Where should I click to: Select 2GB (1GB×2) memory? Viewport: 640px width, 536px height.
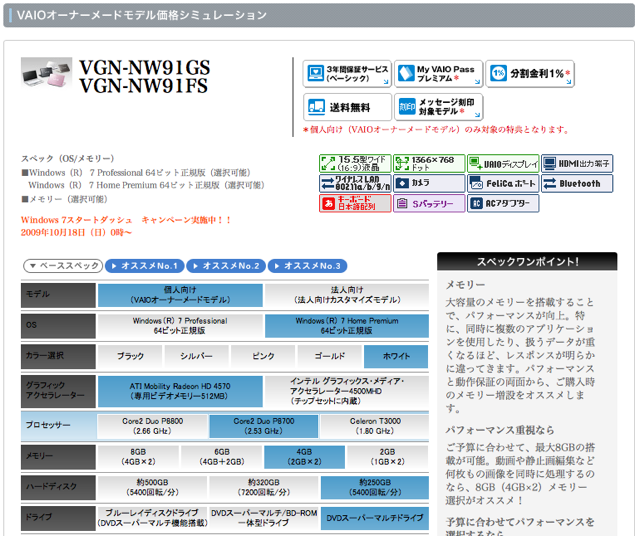tap(387, 457)
